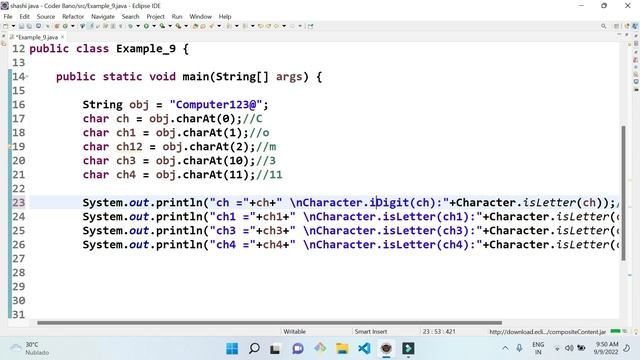Open the Project menu
640x360 pixels.
[156, 16]
